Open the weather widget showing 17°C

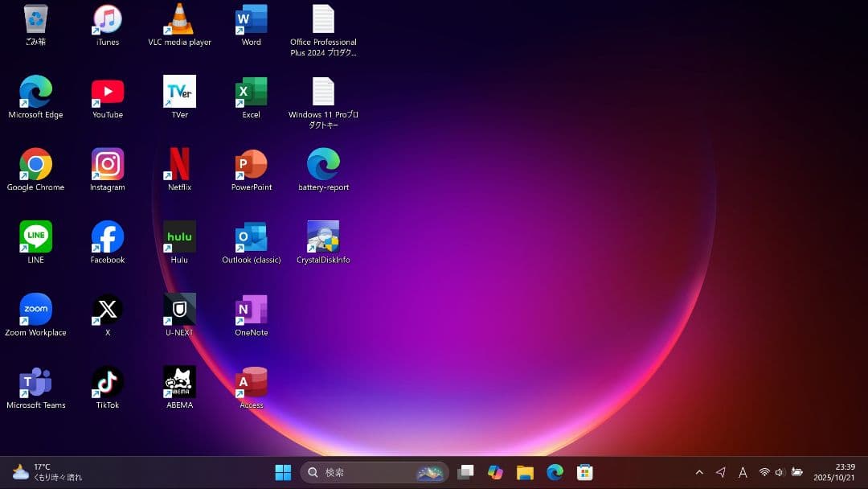47,472
